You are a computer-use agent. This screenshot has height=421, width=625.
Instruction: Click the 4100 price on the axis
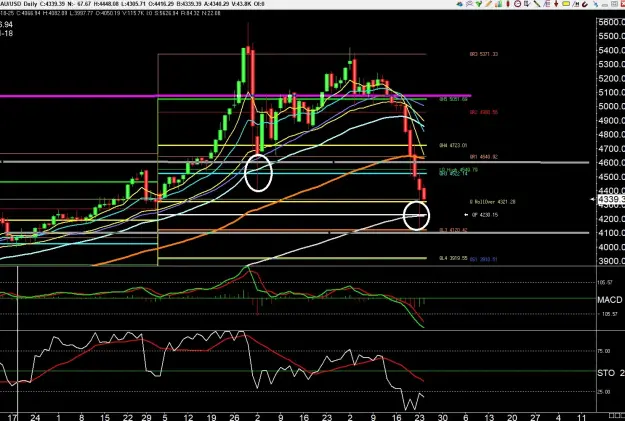[611, 233]
